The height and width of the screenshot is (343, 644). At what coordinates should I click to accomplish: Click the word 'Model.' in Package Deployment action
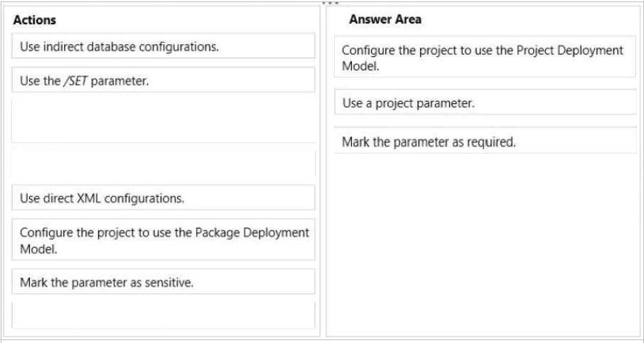pos(38,249)
